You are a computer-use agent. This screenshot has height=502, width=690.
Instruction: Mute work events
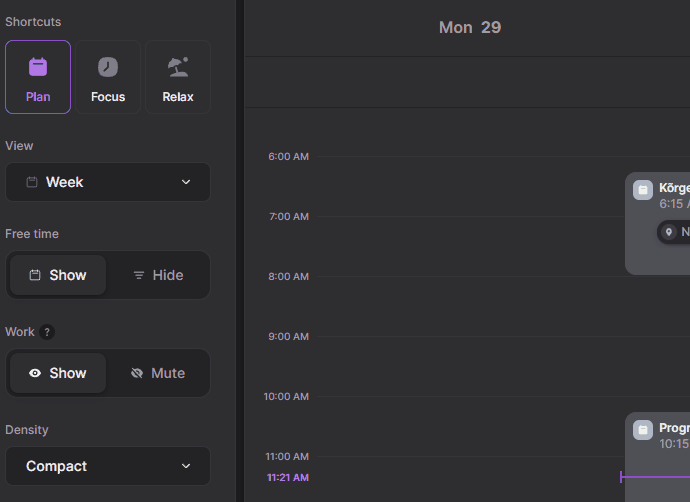tap(158, 373)
